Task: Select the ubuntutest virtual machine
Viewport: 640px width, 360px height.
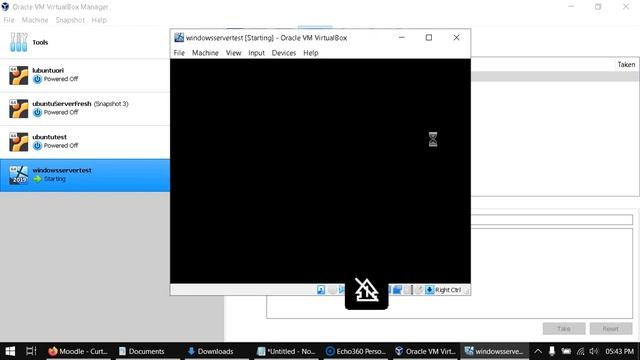Action: (x=84, y=142)
